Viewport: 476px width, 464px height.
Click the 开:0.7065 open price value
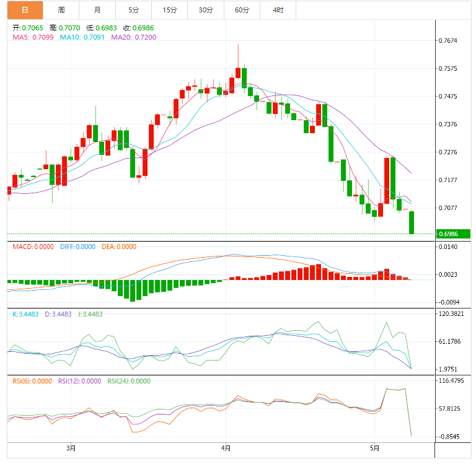[28, 28]
